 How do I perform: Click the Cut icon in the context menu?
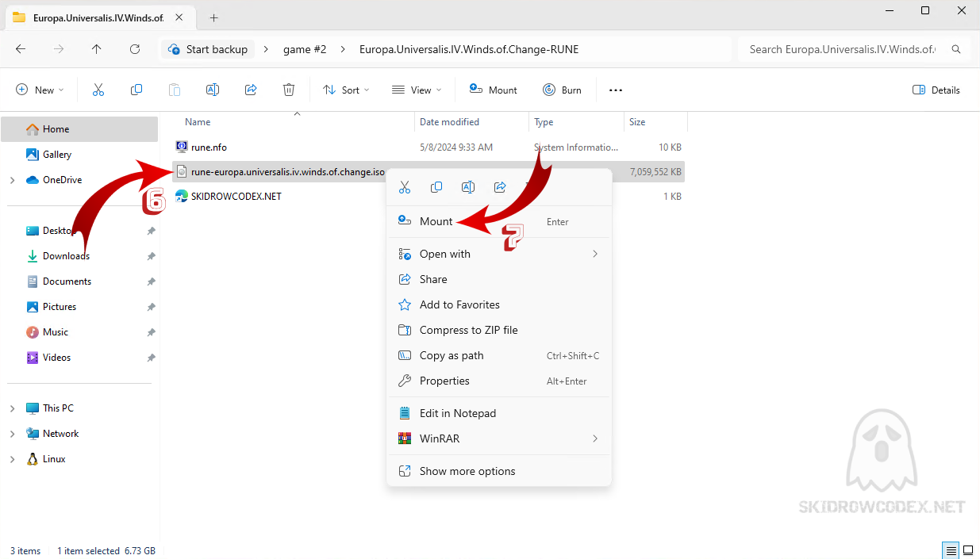pyautogui.click(x=405, y=187)
